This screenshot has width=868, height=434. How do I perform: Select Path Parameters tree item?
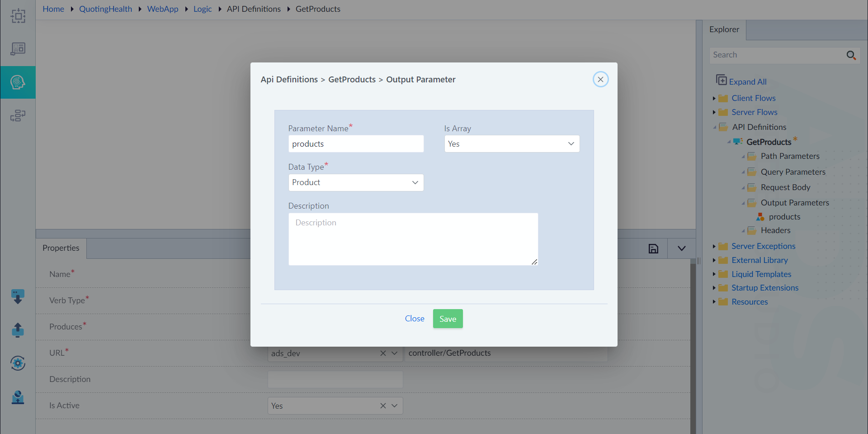click(x=790, y=156)
